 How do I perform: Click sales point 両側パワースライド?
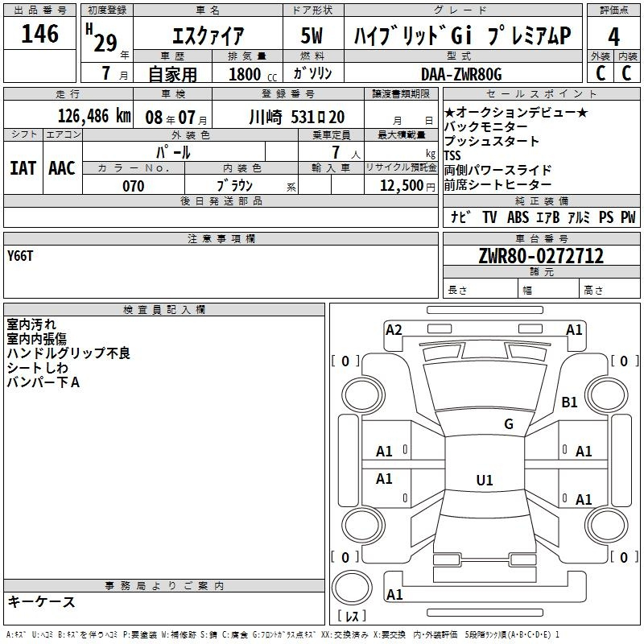click(497, 170)
